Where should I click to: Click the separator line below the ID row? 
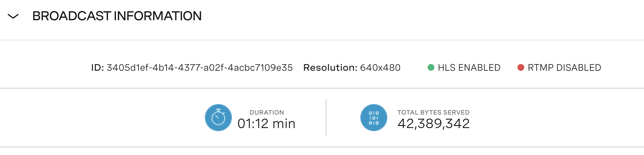(x=322, y=88)
